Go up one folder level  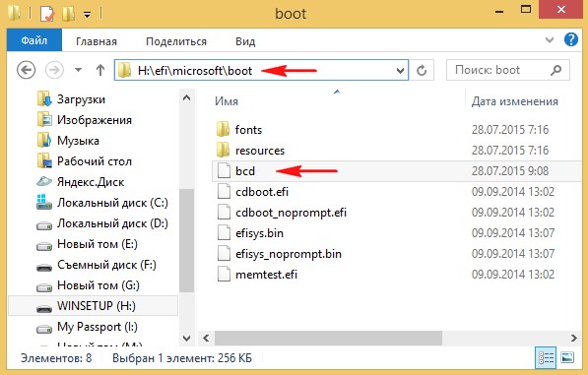pos(100,70)
